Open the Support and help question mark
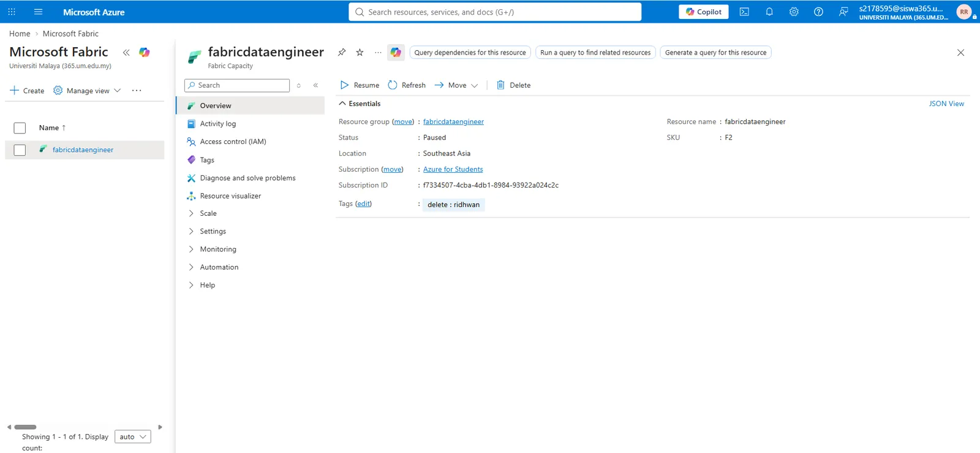This screenshot has height=453, width=980. tap(818, 12)
